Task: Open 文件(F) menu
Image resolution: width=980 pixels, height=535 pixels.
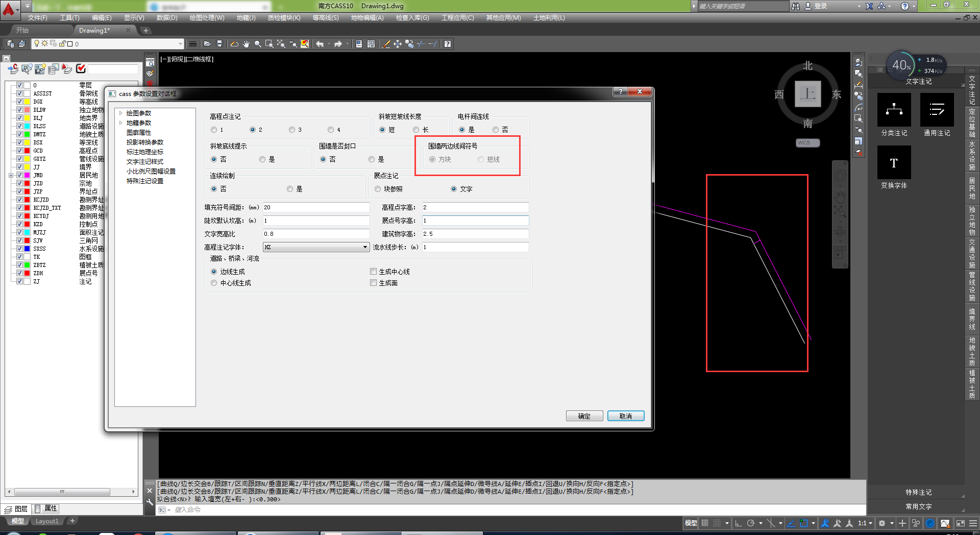Action: [37, 18]
